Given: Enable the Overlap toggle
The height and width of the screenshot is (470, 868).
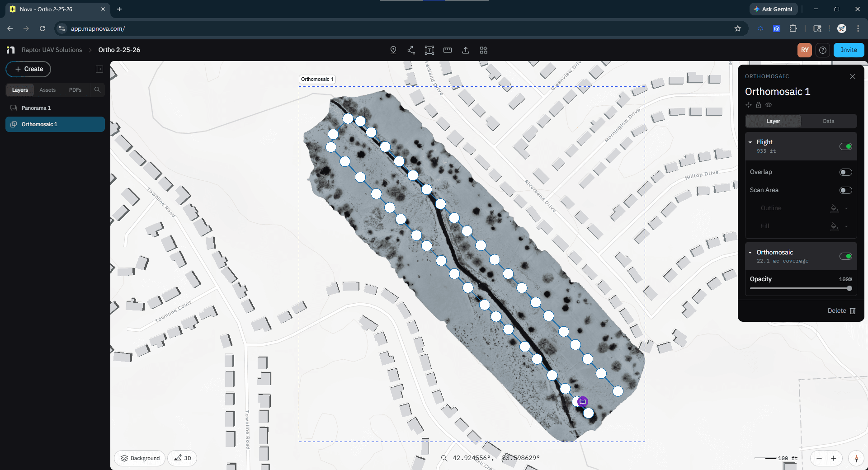Looking at the screenshot, I should coord(844,172).
